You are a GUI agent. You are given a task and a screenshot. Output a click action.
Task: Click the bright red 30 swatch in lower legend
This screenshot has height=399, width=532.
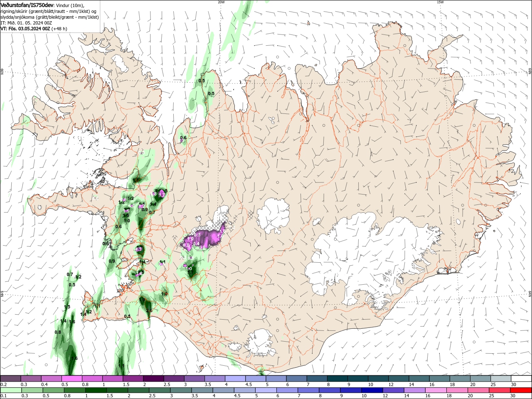521,390
